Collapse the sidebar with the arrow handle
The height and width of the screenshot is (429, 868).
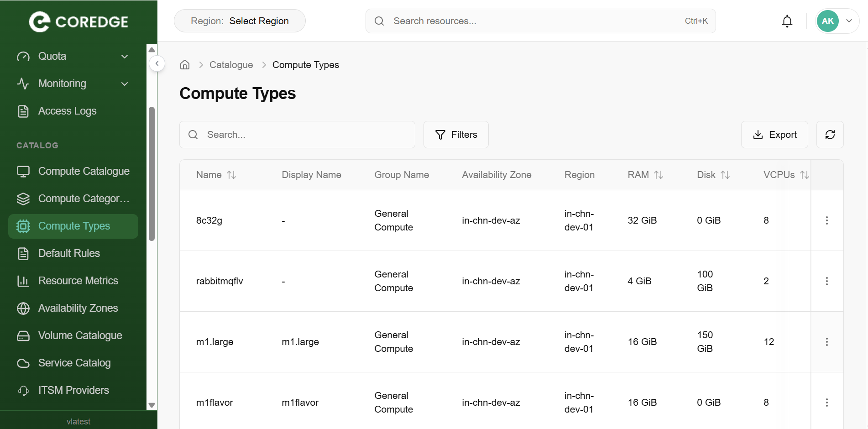(x=157, y=63)
